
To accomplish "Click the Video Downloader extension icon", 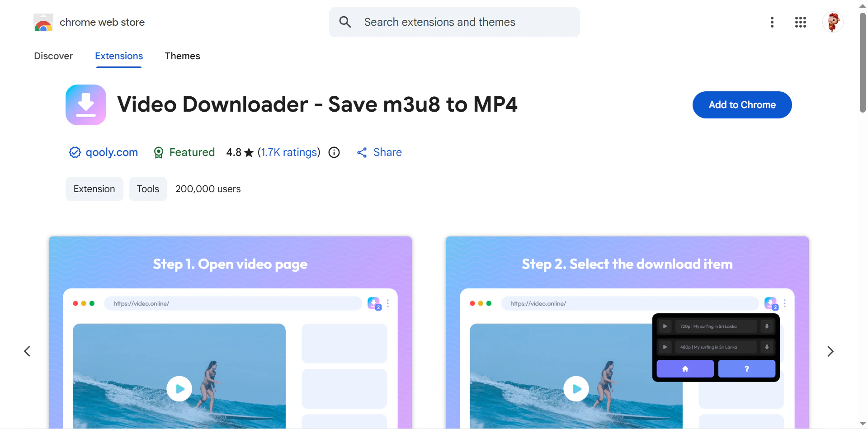I will click(x=86, y=105).
